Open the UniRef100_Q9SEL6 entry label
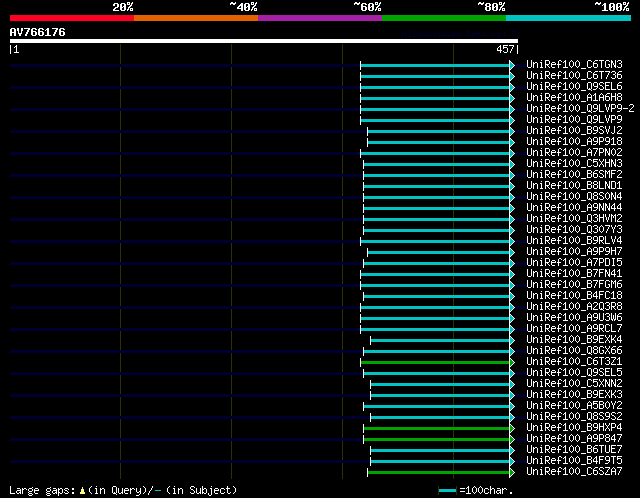The height and width of the screenshot is (498, 640). (574, 87)
